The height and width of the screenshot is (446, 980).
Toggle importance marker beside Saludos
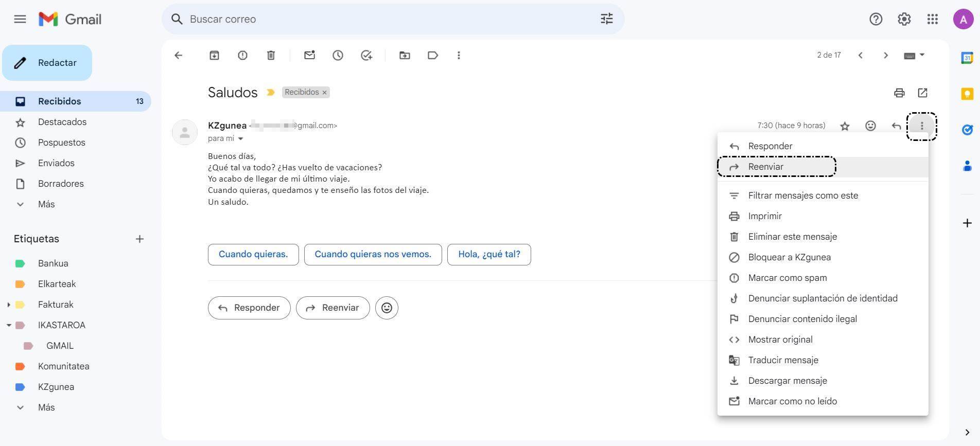point(270,93)
